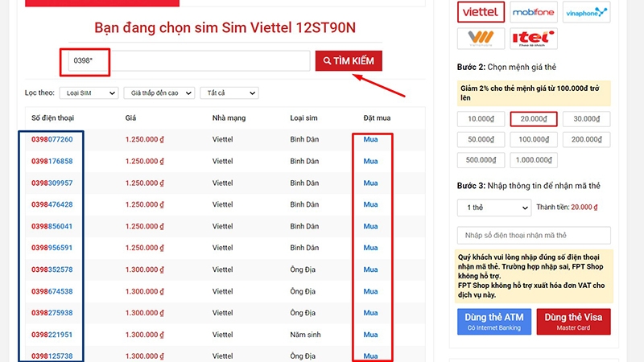This screenshot has height=362, width=644.
Task: Click Mua for number 0398221951
Action: (x=370, y=335)
